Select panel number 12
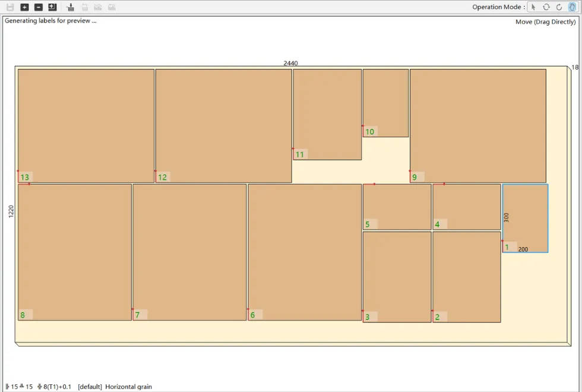582x392 pixels. point(223,126)
